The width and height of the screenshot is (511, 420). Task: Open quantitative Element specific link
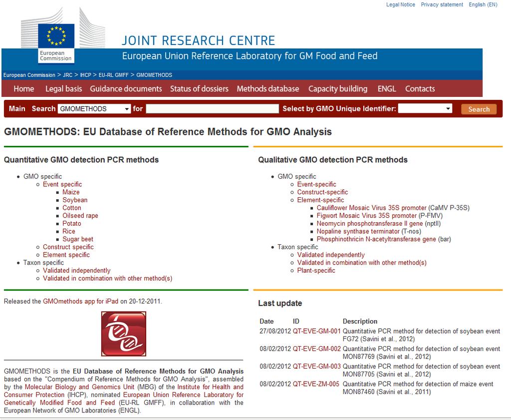pyautogui.click(x=66, y=255)
